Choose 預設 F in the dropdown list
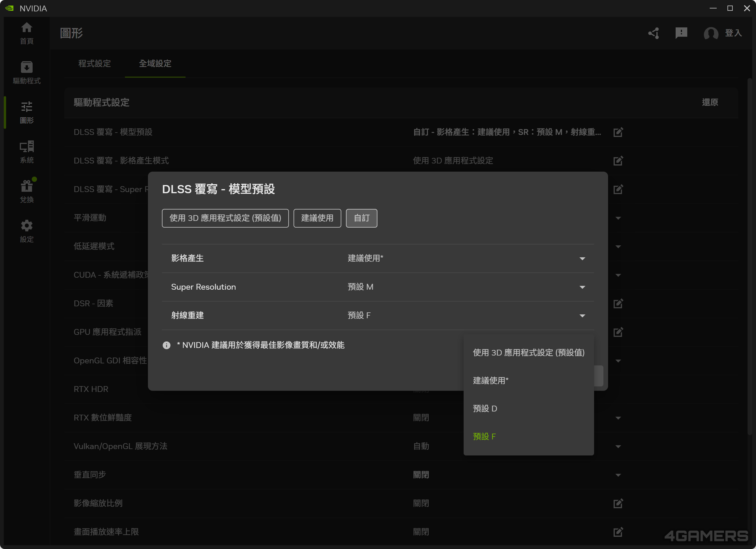756x549 pixels. pyautogui.click(x=528, y=437)
